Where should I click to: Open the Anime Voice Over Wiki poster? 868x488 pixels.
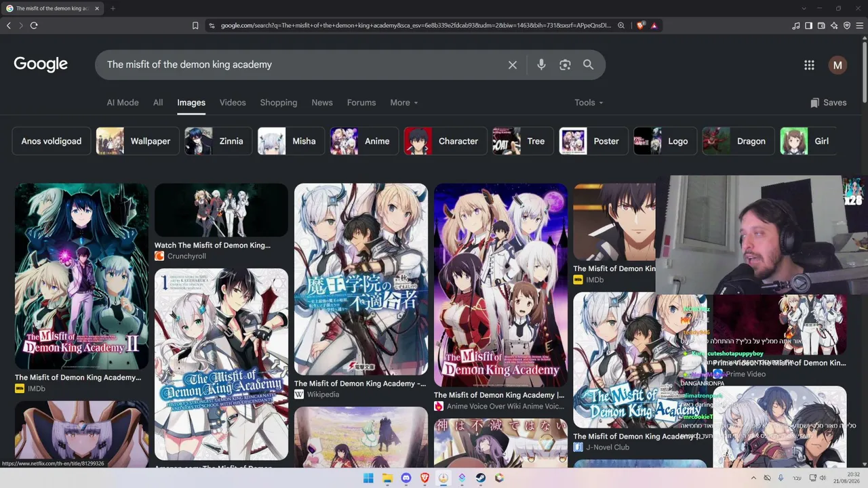(500, 285)
